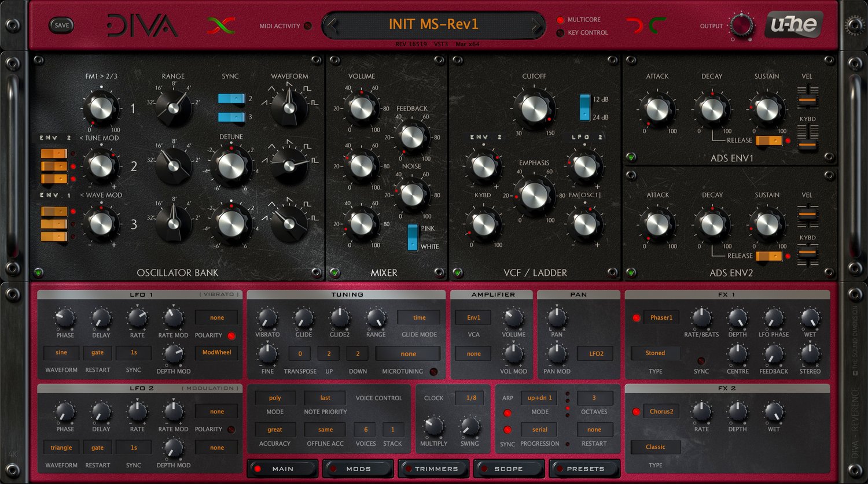
Task: Toggle the 12 dB / 24 dB filter switch
Action: coord(585,108)
